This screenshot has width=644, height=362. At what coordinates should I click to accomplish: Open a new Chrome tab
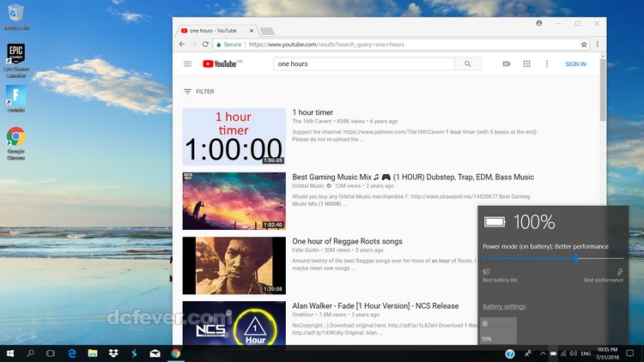coord(267,31)
